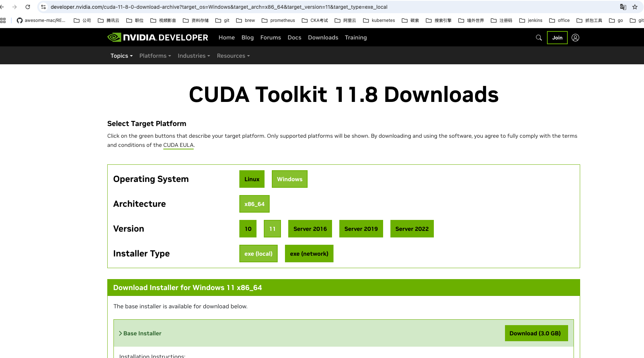Screen dimensions: 644x358
Task: Open the 抓包工具 bookmark folder
Action: point(589,20)
